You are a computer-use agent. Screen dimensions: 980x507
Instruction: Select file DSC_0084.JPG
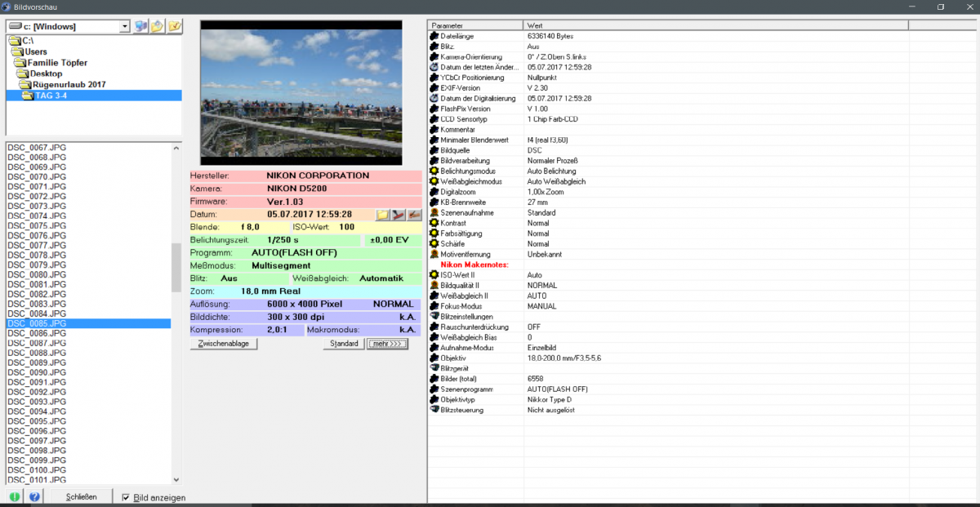click(x=38, y=314)
